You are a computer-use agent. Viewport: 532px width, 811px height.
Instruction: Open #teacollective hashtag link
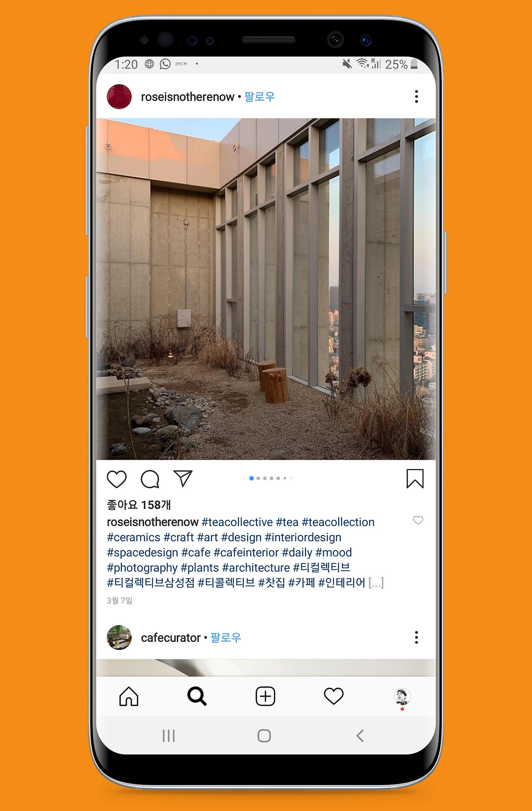(237, 522)
